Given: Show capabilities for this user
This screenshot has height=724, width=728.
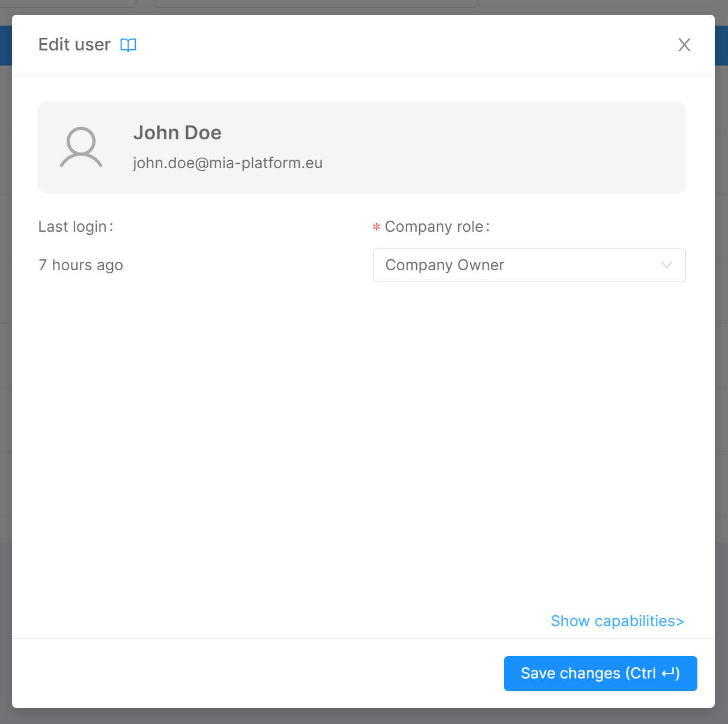Looking at the screenshot, I should [617, 621].
